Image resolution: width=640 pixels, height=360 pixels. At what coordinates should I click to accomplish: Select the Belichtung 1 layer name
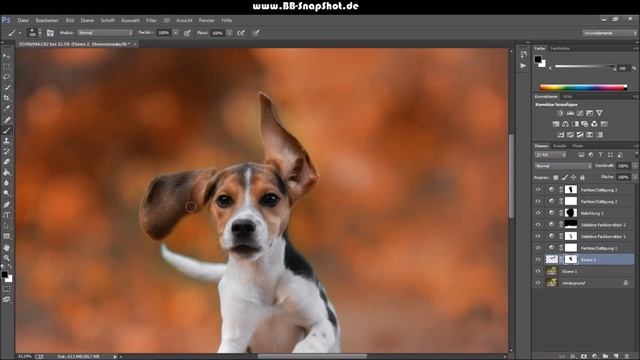tap(592, 213)
